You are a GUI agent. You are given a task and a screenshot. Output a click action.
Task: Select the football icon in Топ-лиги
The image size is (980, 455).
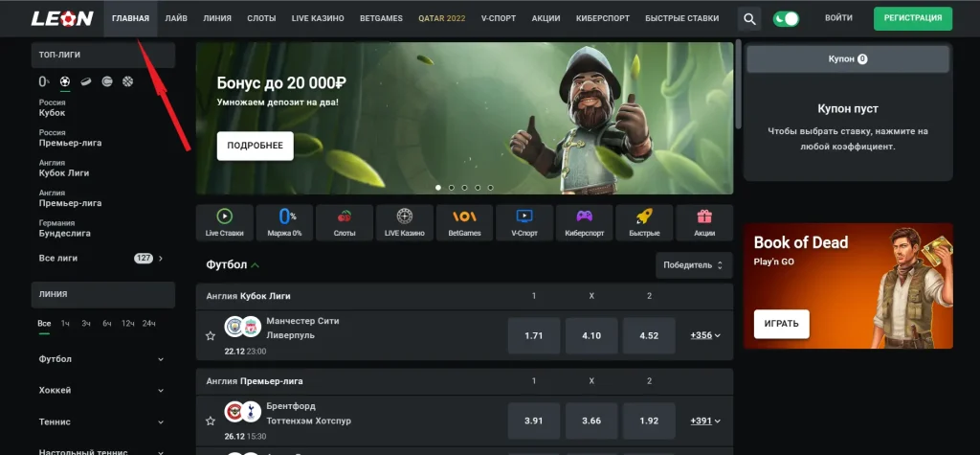[65, 81]
